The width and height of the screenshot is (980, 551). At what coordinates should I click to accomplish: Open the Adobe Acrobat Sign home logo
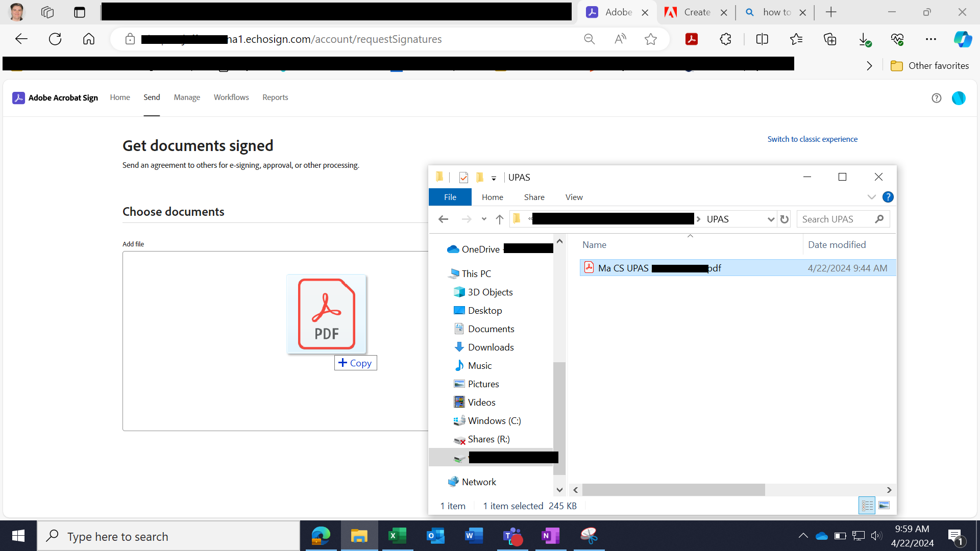[x=55, y=97]
